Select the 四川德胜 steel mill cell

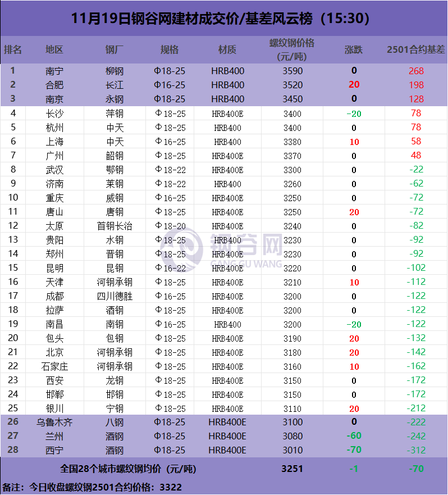(x=115, y=296)
